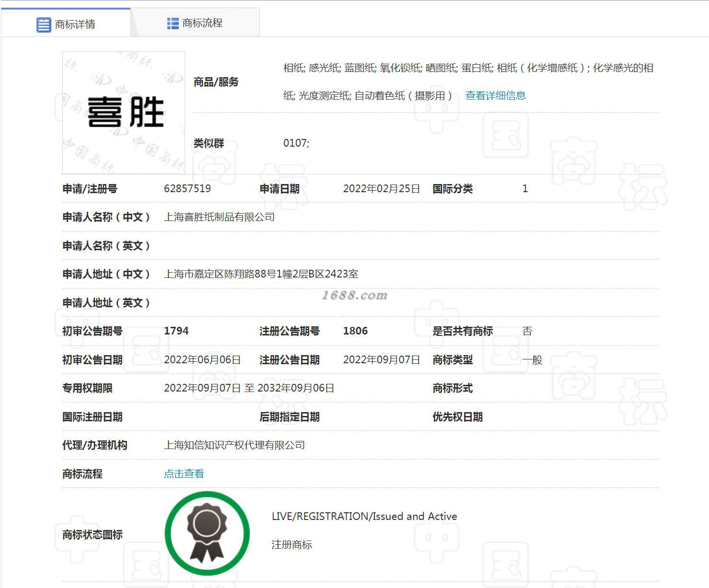Image resolution: width=709 pixels, height=588 pixels.
Task: Click the 申请人名称（英文） field label
Action: (106, 246)
